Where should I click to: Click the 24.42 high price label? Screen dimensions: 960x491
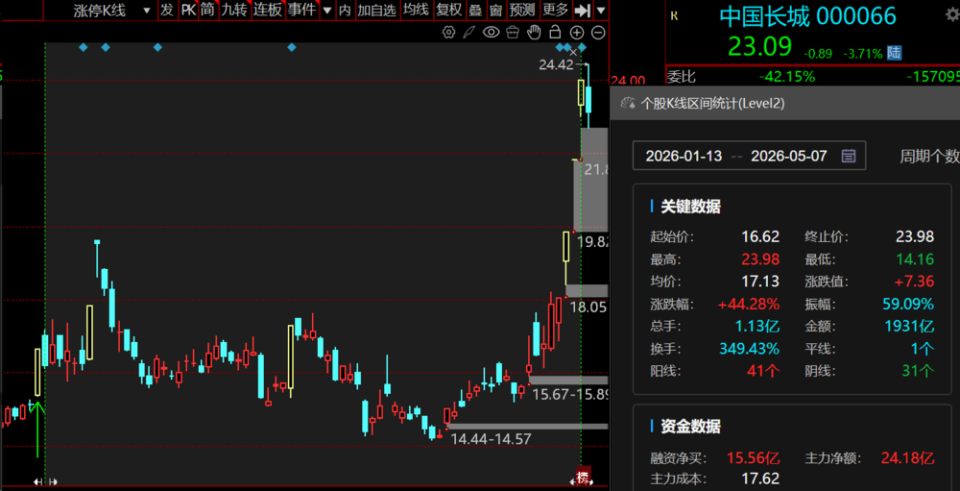tap(557, 65)
